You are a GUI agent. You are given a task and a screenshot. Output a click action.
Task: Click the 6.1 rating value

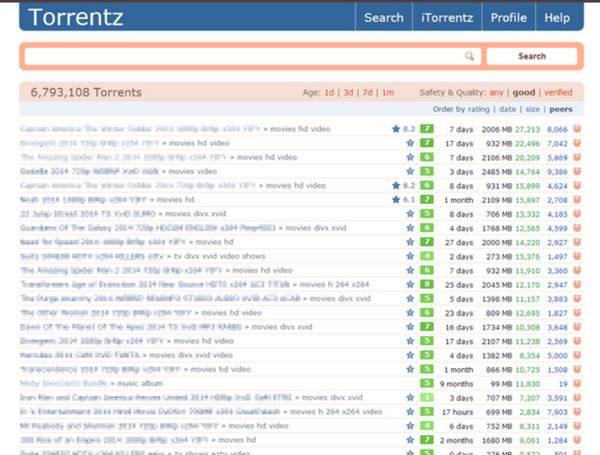pos(409,200)
